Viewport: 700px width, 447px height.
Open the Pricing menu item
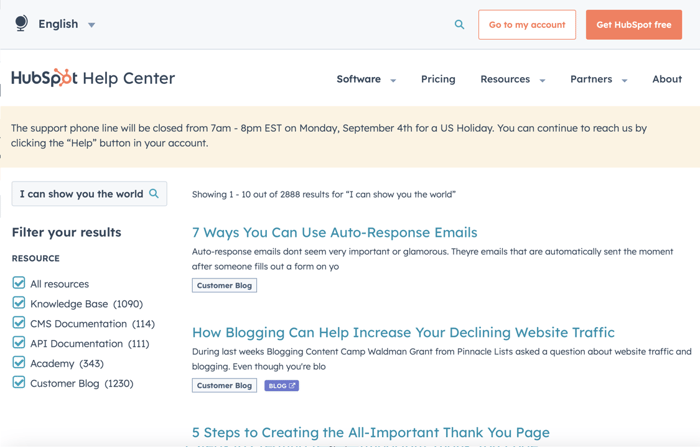(x=438, y=79)
